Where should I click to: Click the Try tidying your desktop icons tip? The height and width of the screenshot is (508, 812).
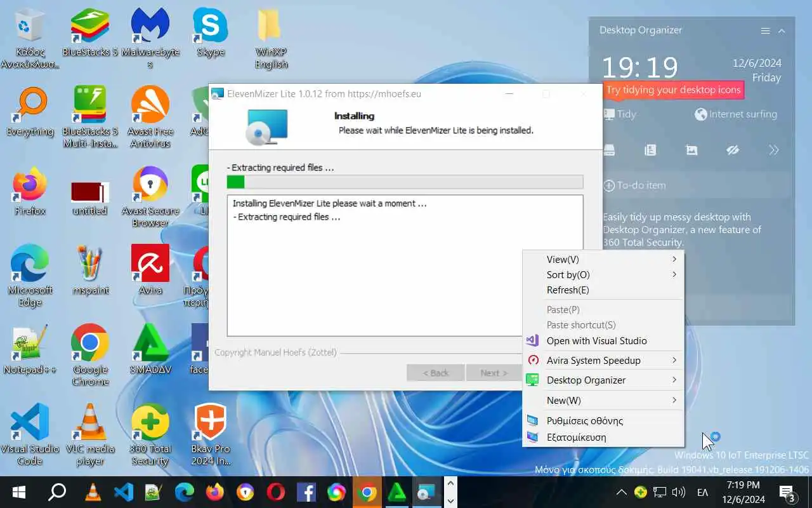[x=673, y=90]
